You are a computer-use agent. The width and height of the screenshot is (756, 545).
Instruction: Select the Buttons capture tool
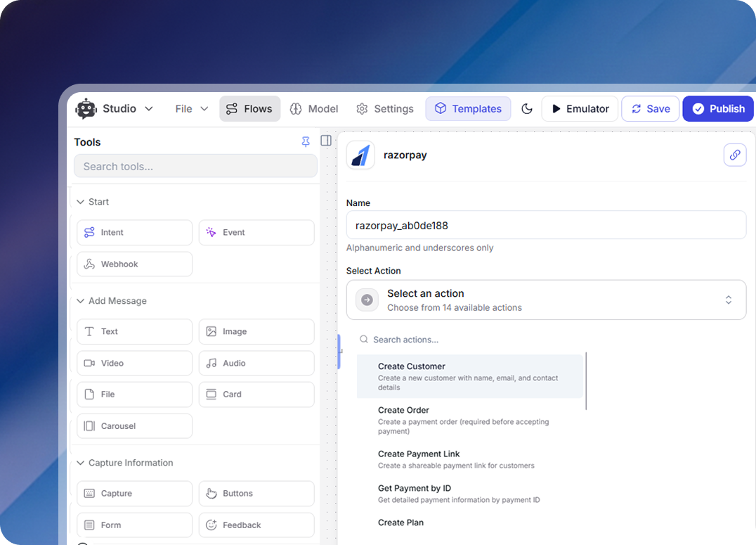[x=256, y=493]
